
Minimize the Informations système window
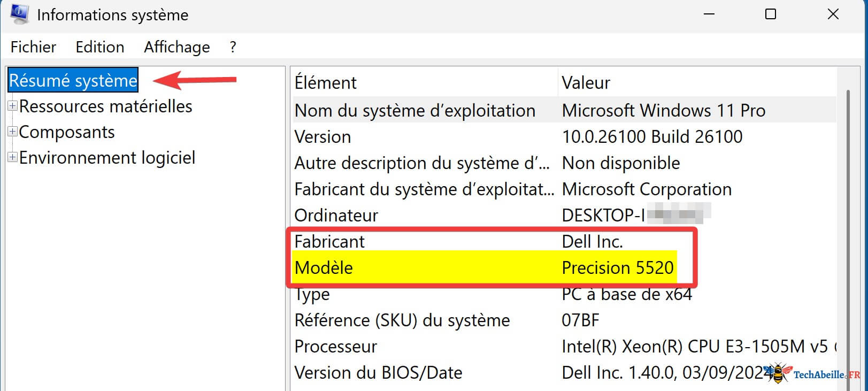[709, 14]
